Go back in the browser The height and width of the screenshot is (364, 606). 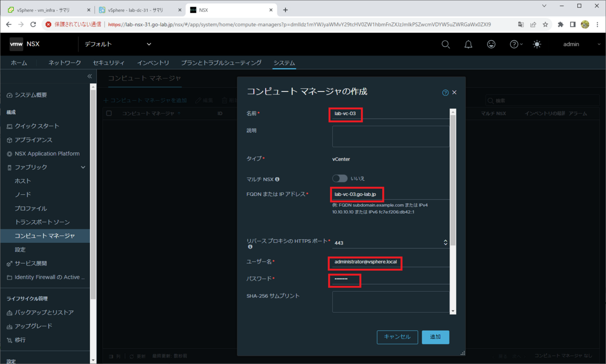pos(9,24)
